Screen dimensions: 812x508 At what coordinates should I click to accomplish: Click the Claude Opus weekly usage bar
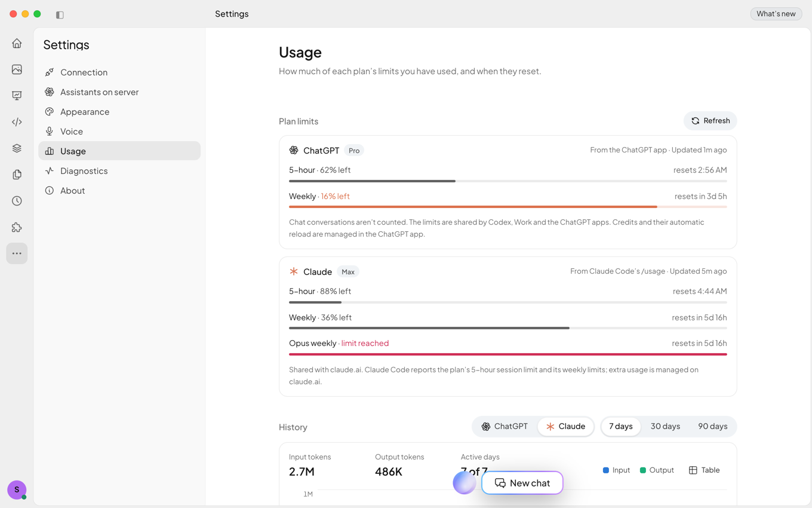click(x=508, y=354)
